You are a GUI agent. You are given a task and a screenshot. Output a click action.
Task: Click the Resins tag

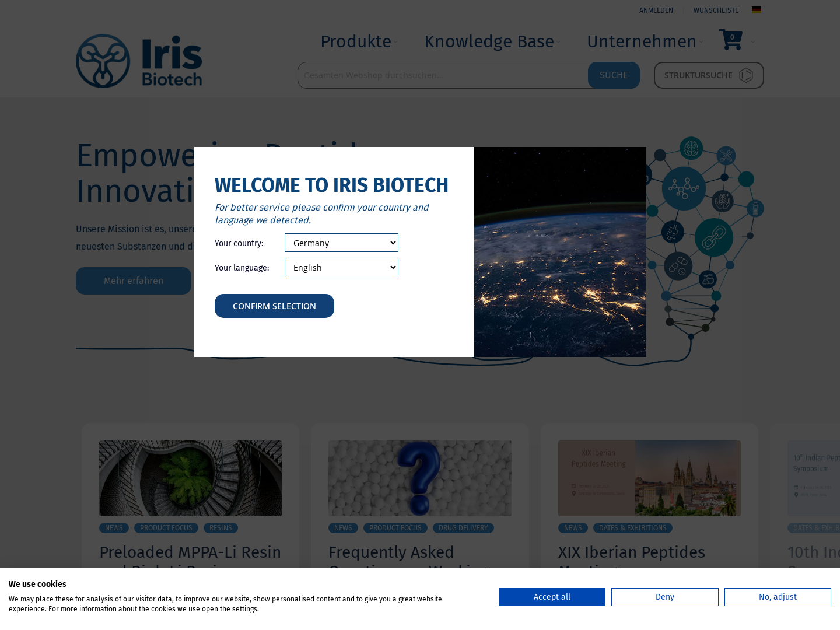pyautogui.click(x=220, y=528)
